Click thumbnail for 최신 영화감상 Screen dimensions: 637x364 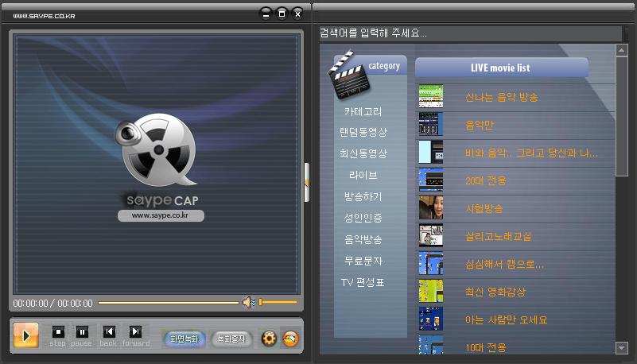tap(430, 291)
